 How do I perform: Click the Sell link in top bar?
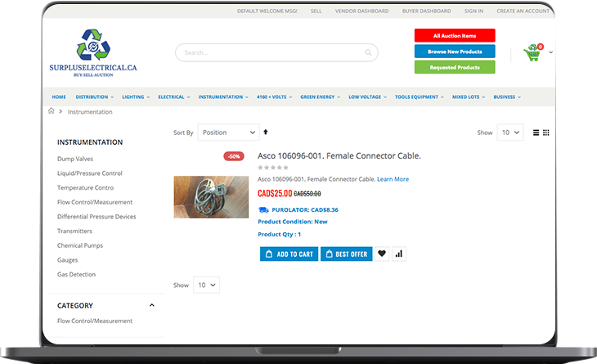[x=316, y=11]
